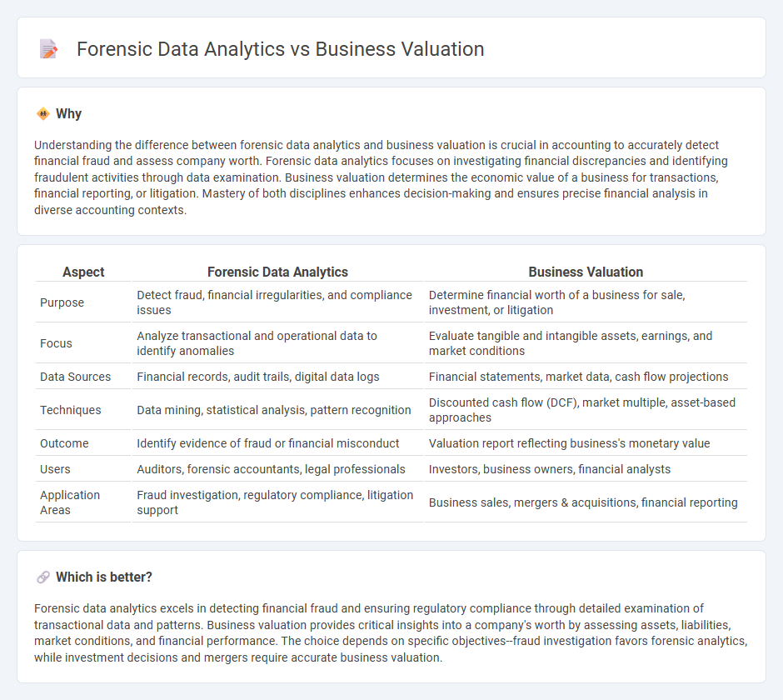The width and height of the screenshot is (783, 700).
Task: Select the Techniques row label
Action: pos(71,410)
